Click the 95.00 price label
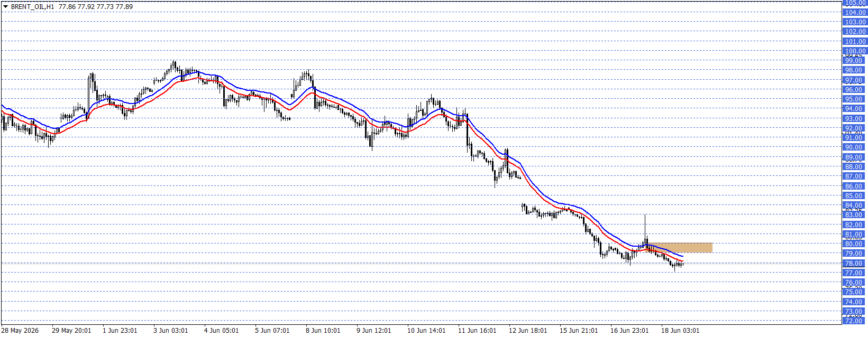868x337 pixels. point(855,99)
